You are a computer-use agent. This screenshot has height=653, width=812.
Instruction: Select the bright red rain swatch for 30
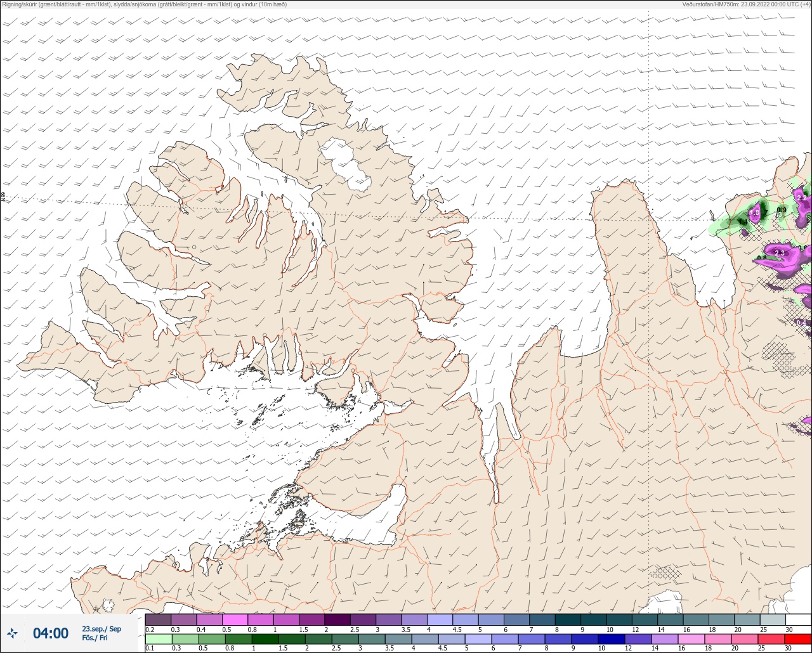[798, 639]
